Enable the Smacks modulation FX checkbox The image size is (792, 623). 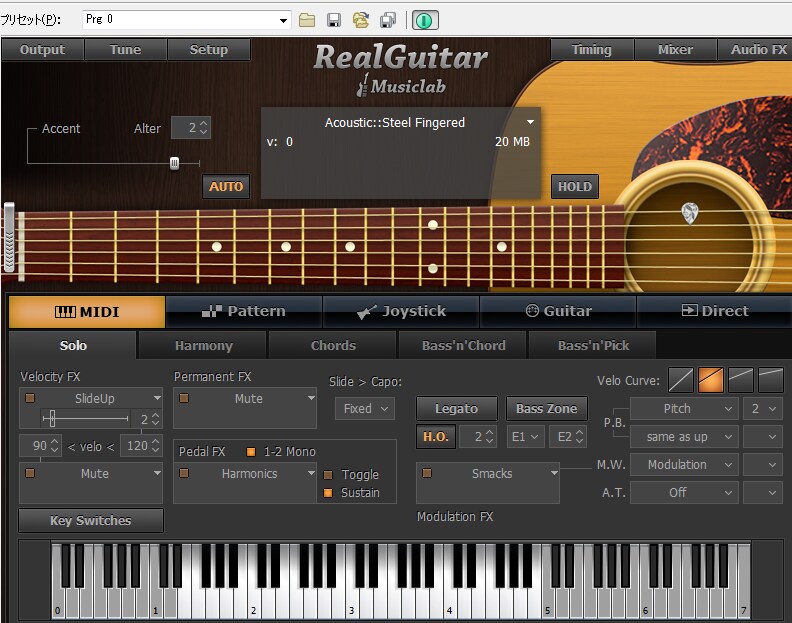click(427, 473)
